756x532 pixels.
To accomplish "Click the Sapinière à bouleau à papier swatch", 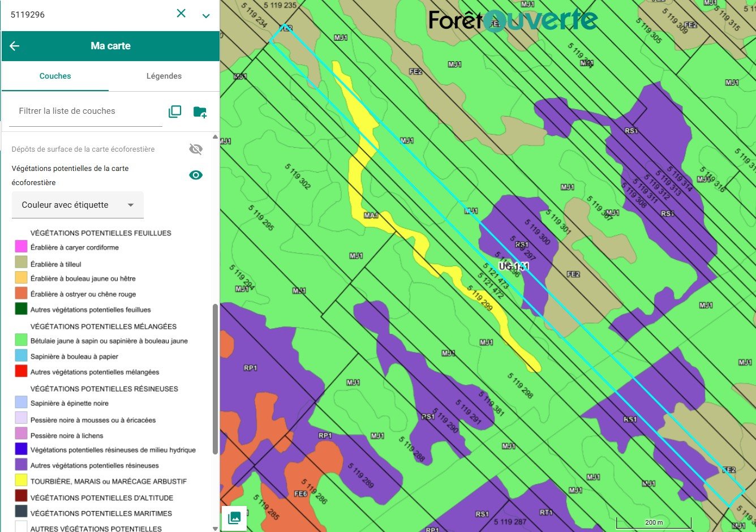I will coord(21,355).
